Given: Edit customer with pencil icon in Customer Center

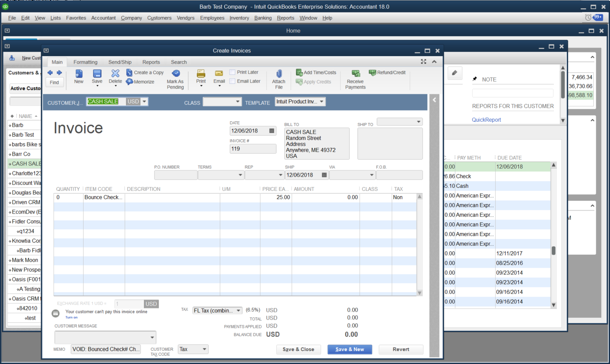Looking at the screenshot, I should click(454, 73).
